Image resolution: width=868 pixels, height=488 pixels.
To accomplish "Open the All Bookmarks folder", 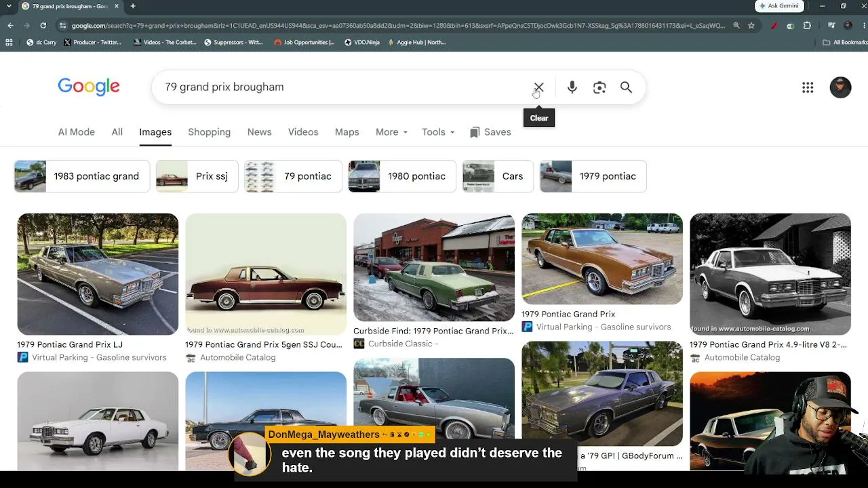I will (x=845, y=42).
